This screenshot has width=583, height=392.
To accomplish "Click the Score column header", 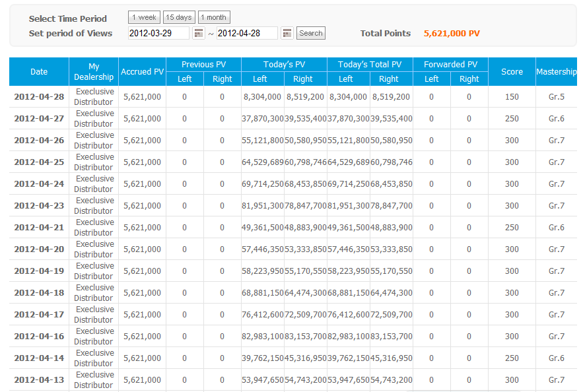I will coord(512,72).
